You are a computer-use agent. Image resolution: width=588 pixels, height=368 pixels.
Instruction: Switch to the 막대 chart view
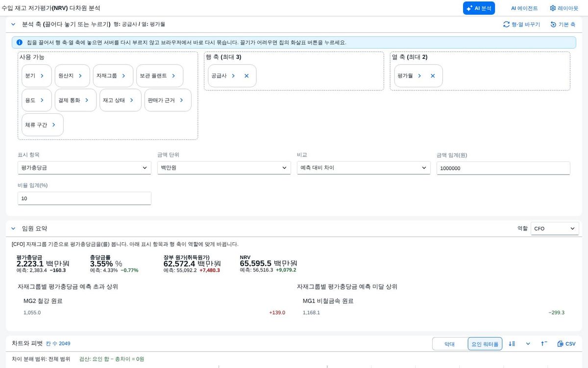[450, 344]
